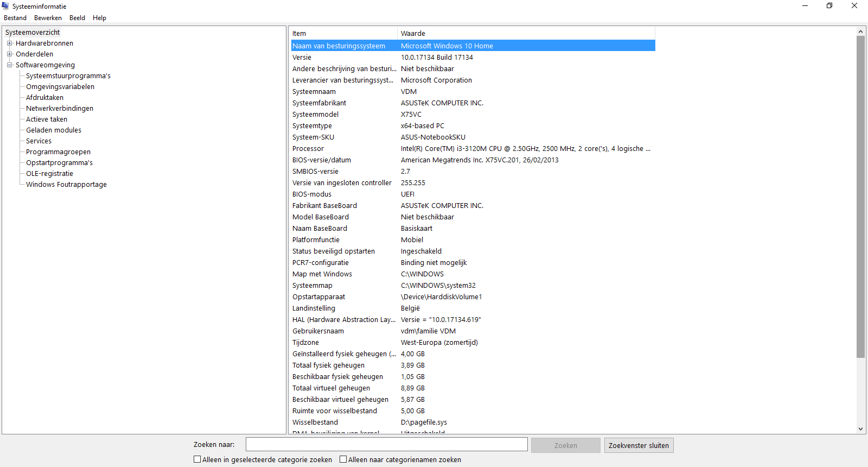This screenshot has height=467, width=868.
Task: Click the 'Microsoft Corporation' value
Action: tap(436, 80)
